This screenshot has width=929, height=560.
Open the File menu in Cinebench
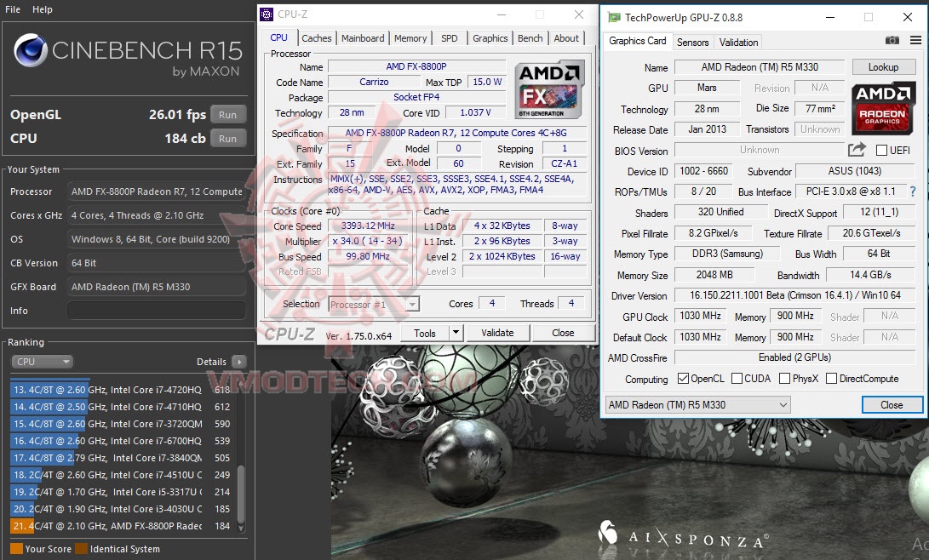13,9
